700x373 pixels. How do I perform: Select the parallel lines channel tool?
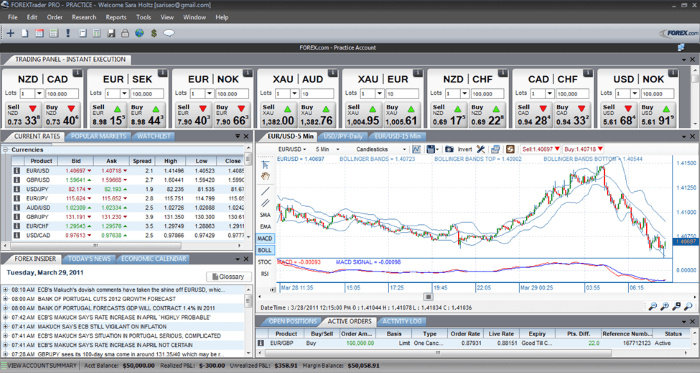[x=265, y=203]
